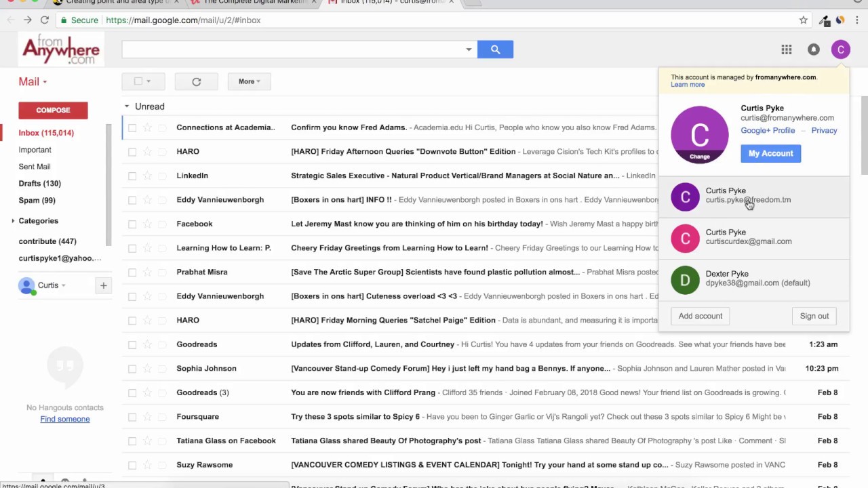Screen dimensions: 868x488
Task: Open Drafts (130) folder
Action: [x=39, y=184]
